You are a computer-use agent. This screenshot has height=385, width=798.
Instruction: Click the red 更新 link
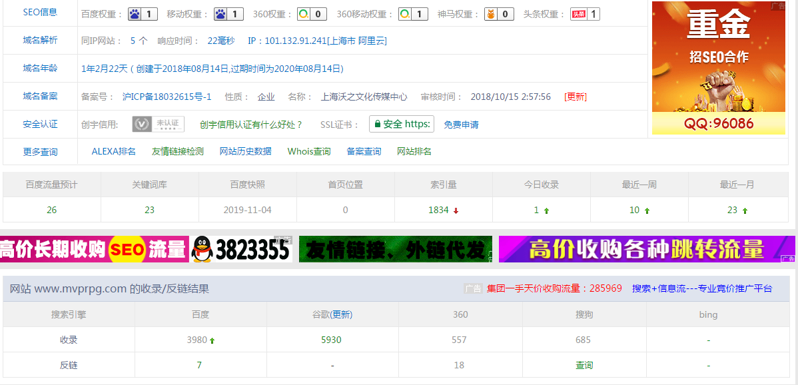coord(576,97)
